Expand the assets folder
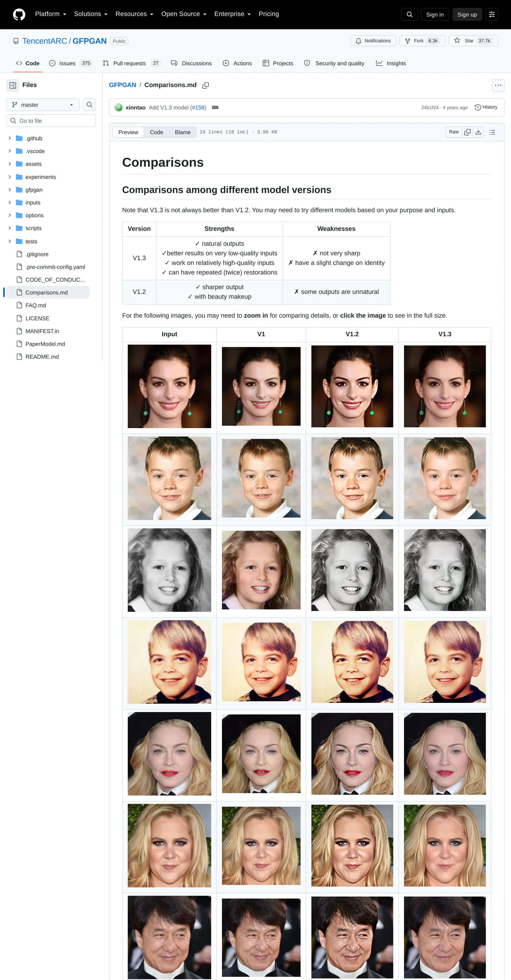This screenshot has height=980, width=511. pos(10,164)
